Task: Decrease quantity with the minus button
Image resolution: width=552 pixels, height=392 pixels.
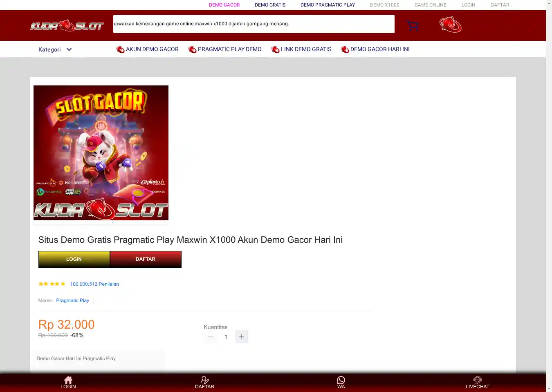Action: coord(211,337)
